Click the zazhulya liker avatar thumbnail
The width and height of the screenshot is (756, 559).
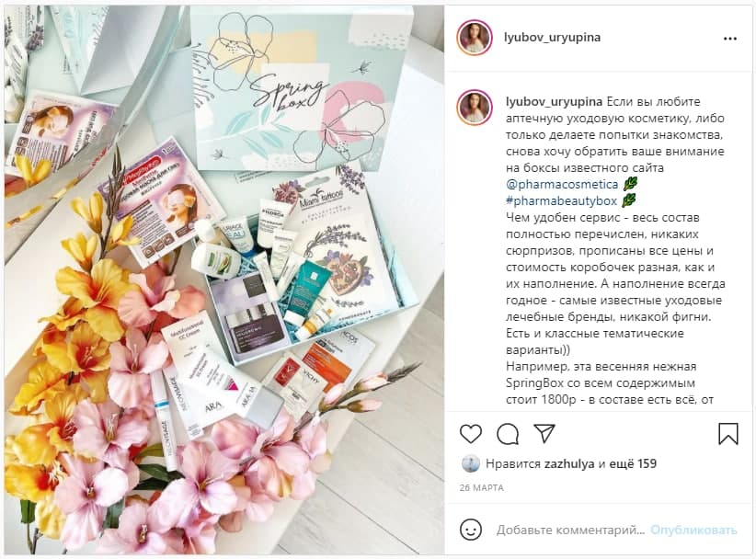(x=470, y=463)
